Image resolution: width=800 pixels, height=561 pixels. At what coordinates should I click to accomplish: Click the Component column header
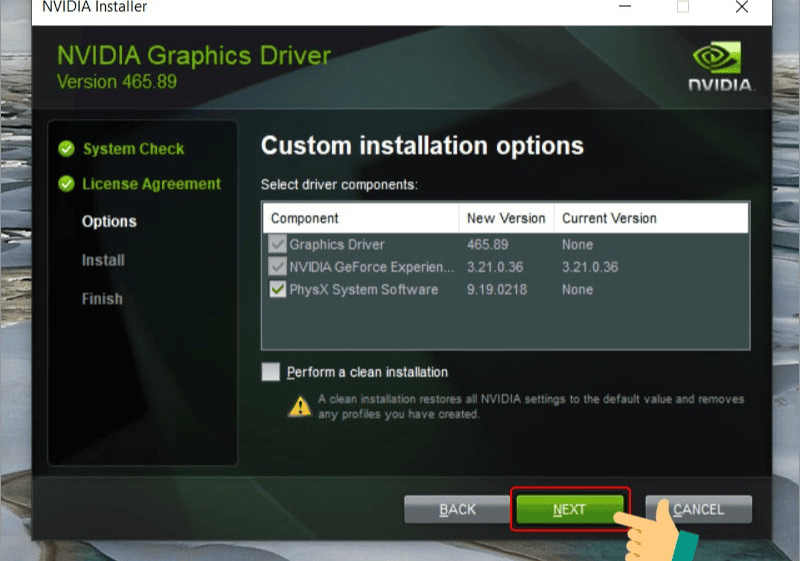305,218
